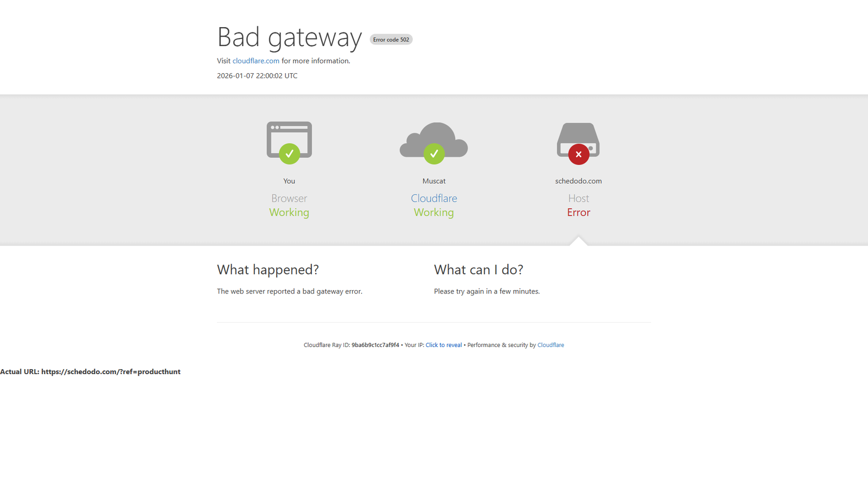The image size is (868, 488).
Task: Click the red X badge on the server icon
Action: 579,155
